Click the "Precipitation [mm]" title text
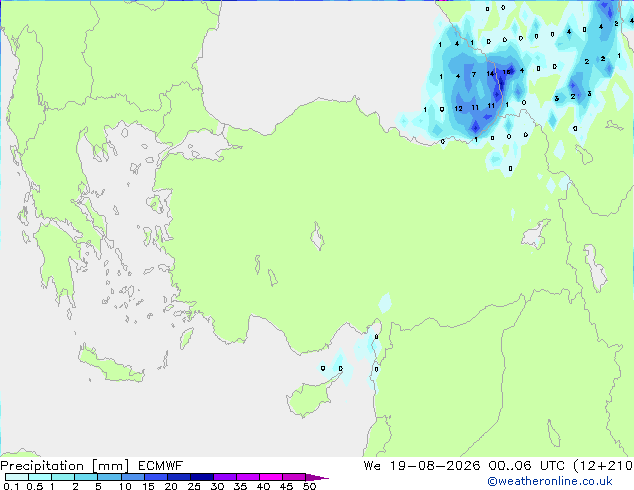634x490 pixels. pos(65,466)
